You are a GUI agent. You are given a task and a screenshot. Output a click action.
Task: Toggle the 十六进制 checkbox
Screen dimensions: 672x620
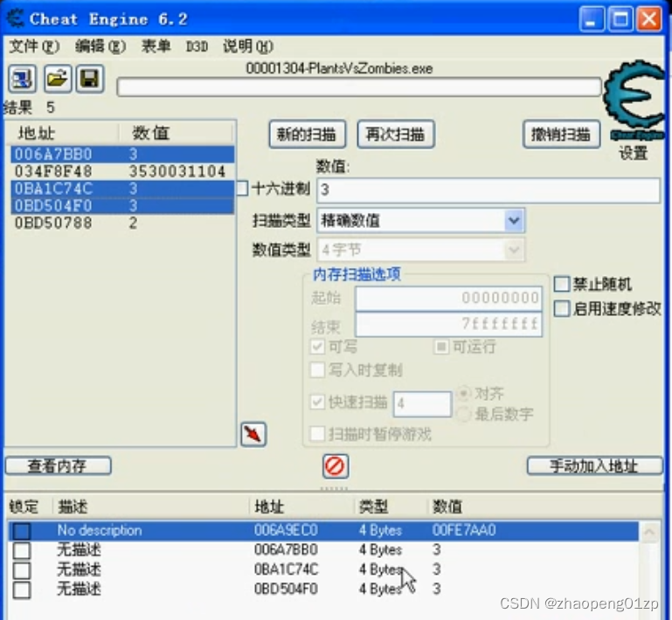[x=243, y=188]
